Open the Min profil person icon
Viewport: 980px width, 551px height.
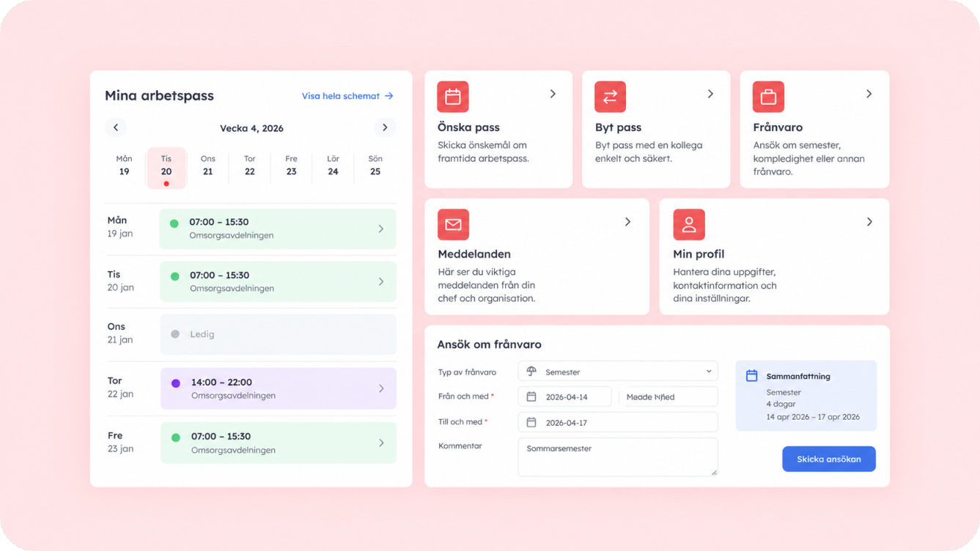coord(689,224)
